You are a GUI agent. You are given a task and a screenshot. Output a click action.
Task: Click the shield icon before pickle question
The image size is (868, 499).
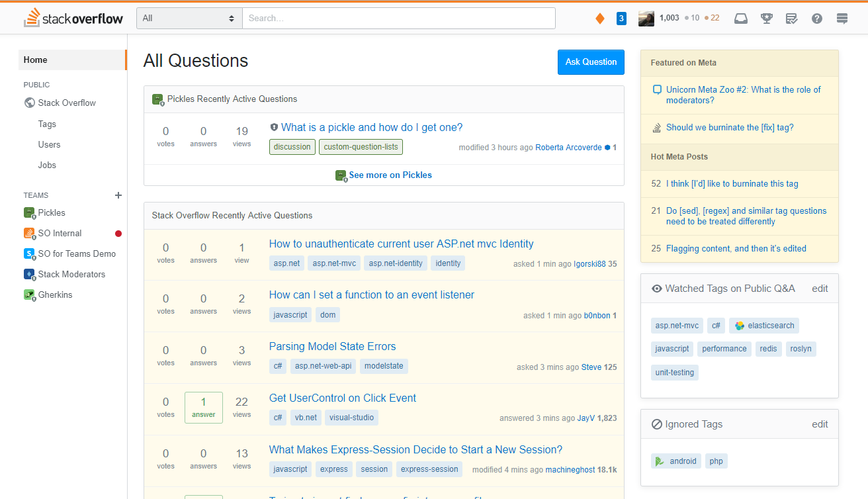[274, 127]
